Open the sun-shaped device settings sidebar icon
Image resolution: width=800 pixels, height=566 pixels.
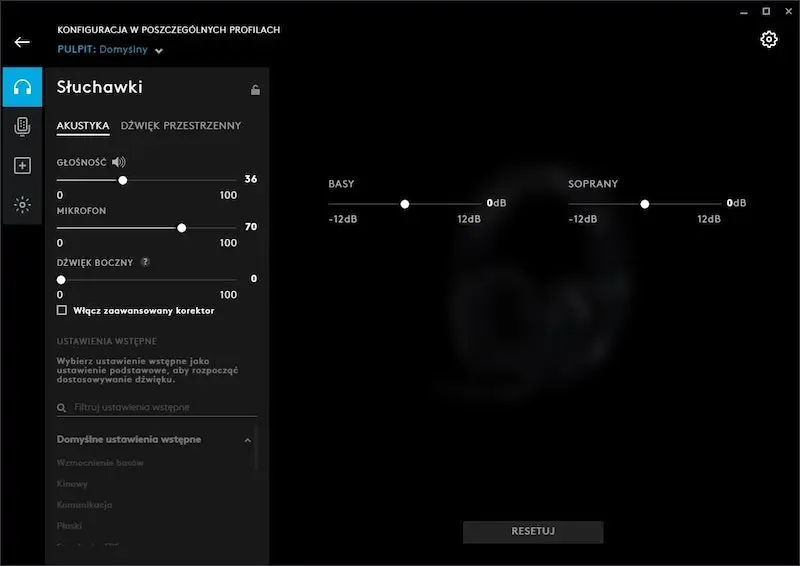22,205
